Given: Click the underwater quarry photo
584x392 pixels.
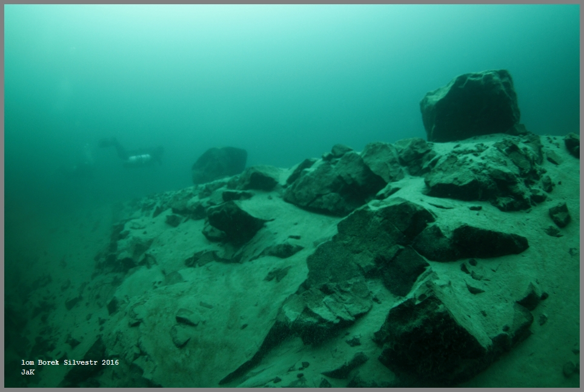Looking at the screenshot, I should 292,196.
